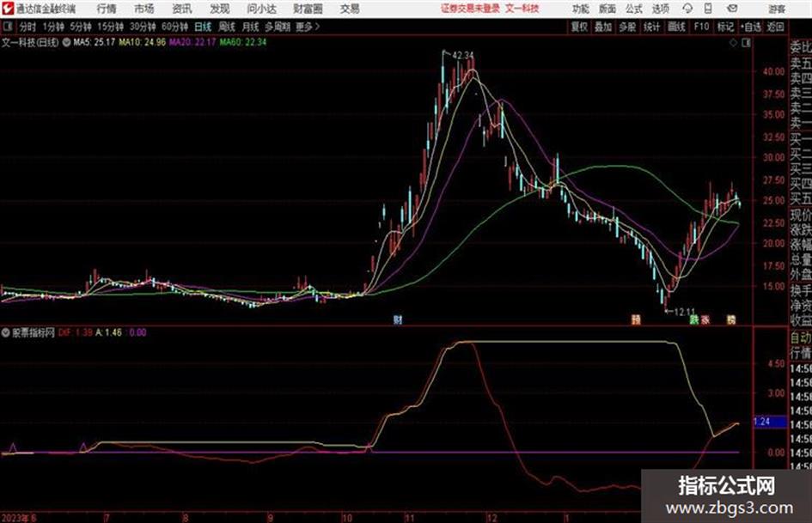Toggle the right info panel icon

tap(746, 43)
